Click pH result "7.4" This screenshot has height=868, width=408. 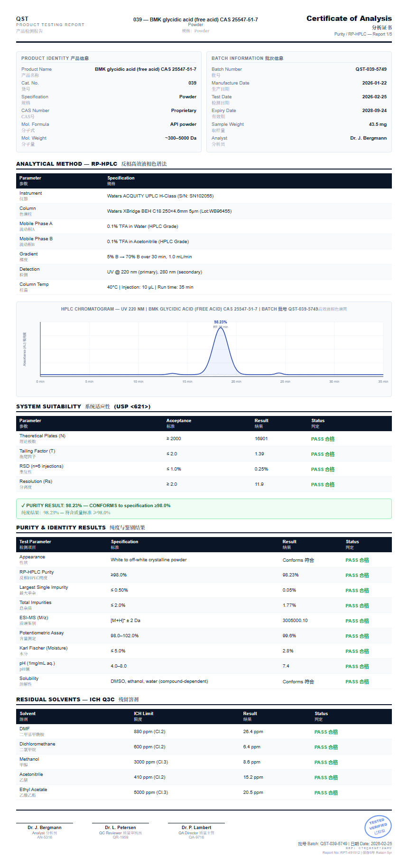click(286, 666)
